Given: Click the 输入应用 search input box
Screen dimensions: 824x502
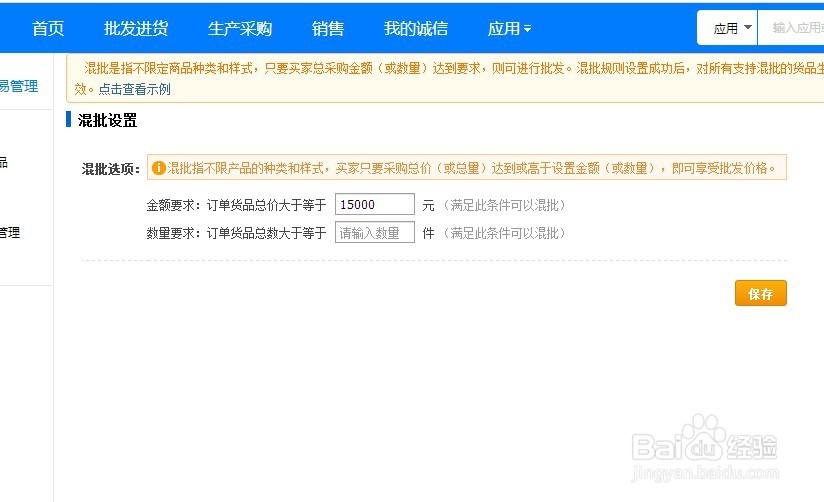Looking at the screenshot, I should pos(791,28).
